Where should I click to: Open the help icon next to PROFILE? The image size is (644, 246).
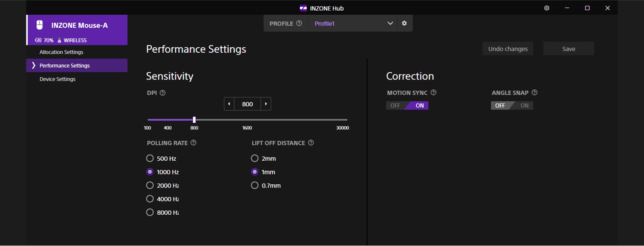click(299, 23)
